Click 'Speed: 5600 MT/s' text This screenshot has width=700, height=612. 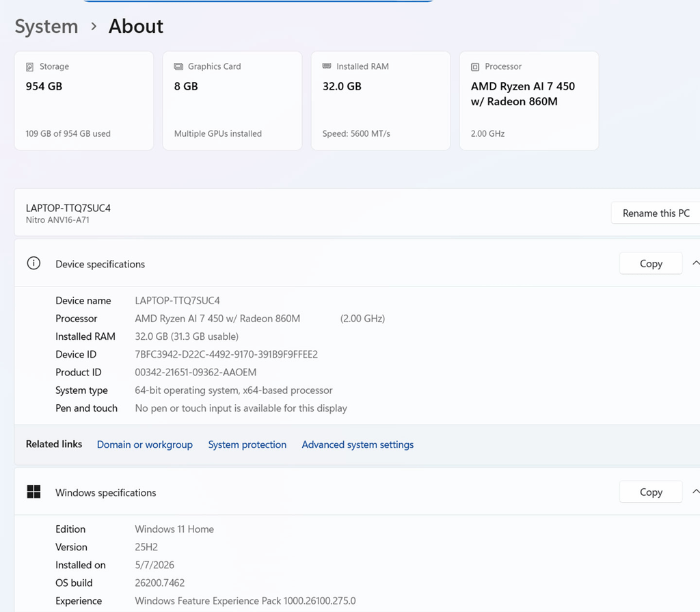pos(356,133)
